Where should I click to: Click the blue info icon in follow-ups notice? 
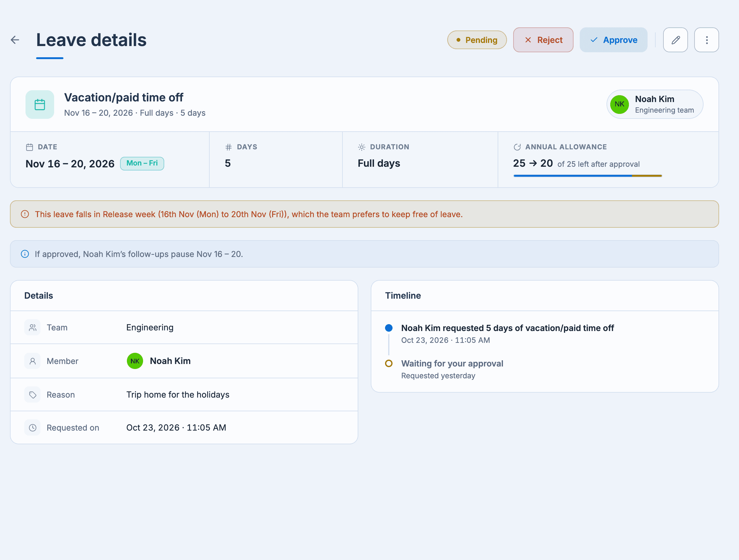pyautogui.click(x=25, y=254)
